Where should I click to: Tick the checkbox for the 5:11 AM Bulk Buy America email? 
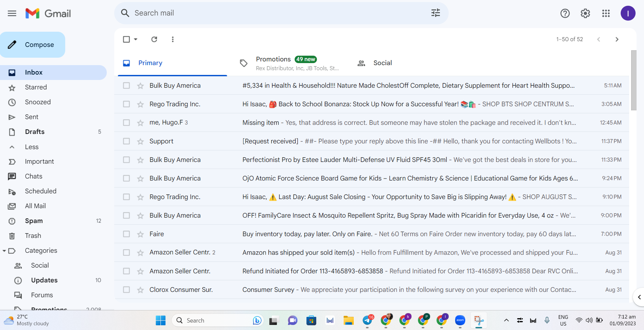coord(126,85)
